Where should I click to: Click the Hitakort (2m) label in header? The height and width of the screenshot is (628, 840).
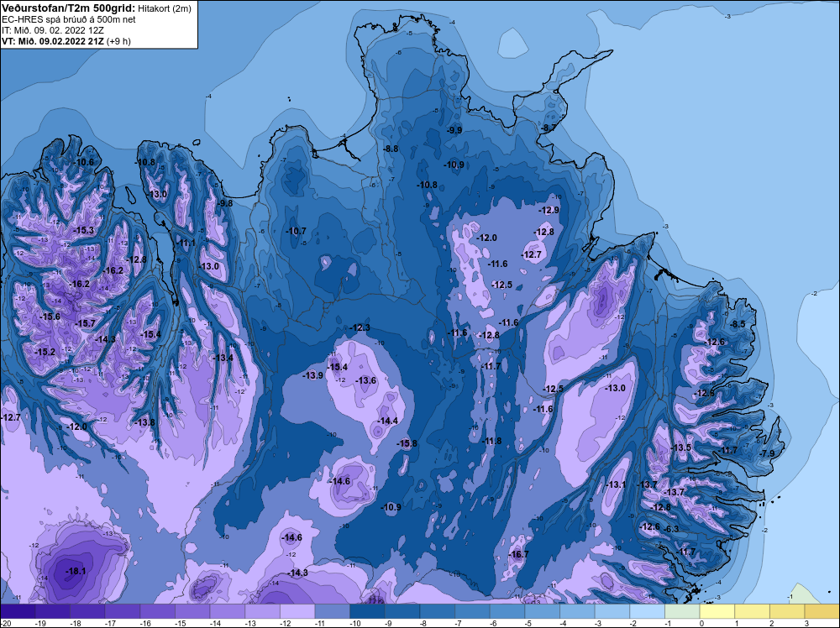click(x=165, y=8)
